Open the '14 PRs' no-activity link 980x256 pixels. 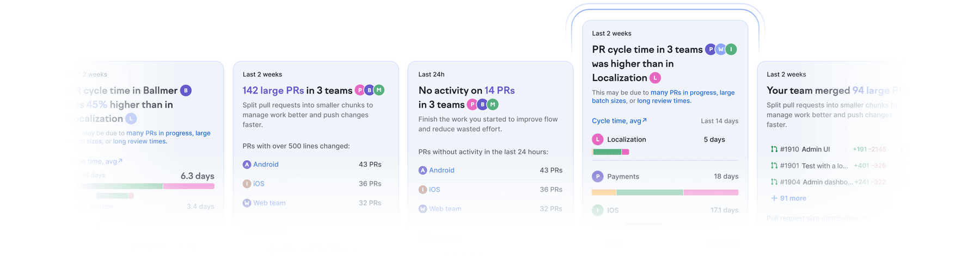click(x=499, y=91)
